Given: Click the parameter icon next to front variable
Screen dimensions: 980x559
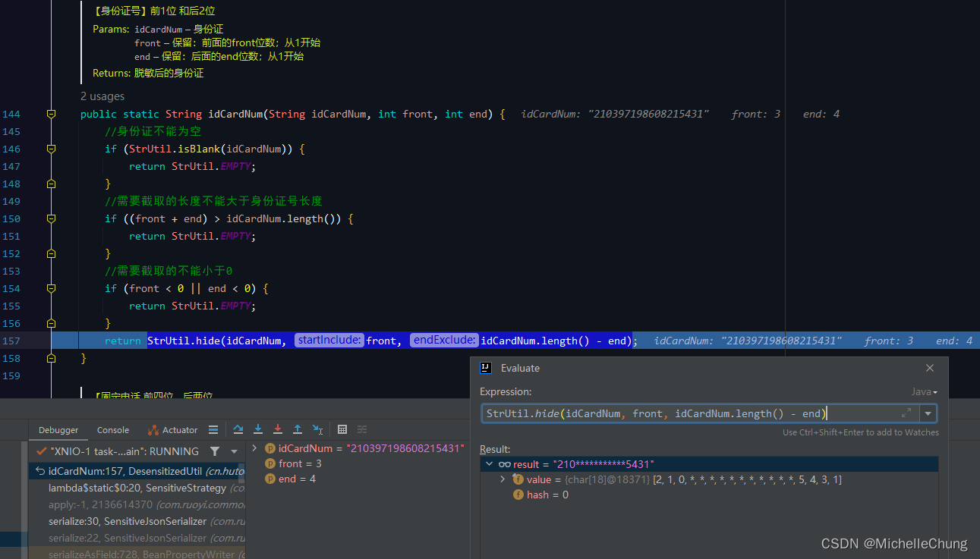Looking at the screenshot, I should [270, 463].
